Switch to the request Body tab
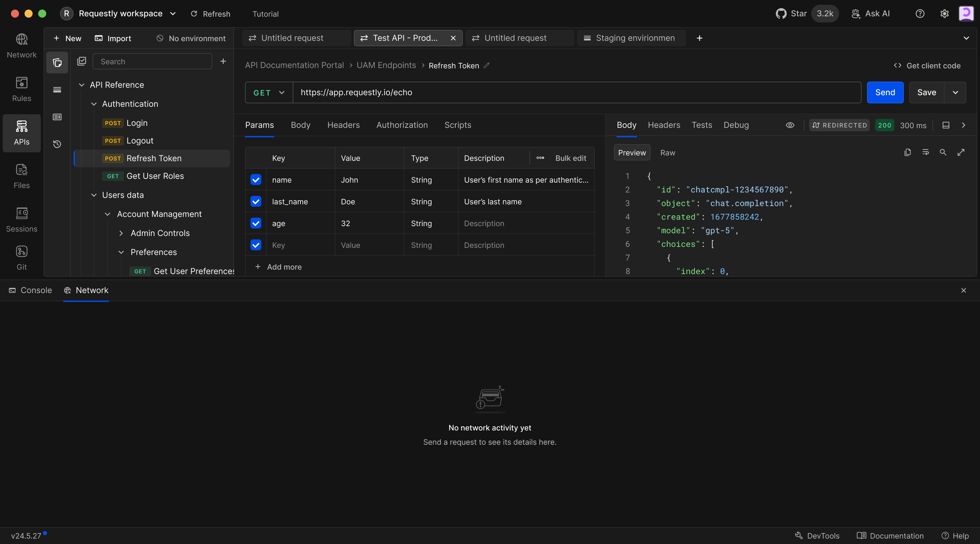980x544 pixels. click(x=300, y=125)
